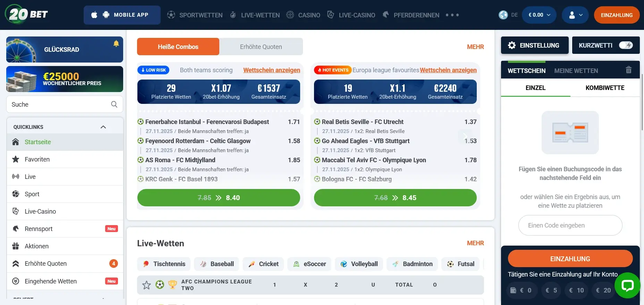644x305 pixels.
Task: Open Live-Casino in top navigation
Action: tap(351, 15)
